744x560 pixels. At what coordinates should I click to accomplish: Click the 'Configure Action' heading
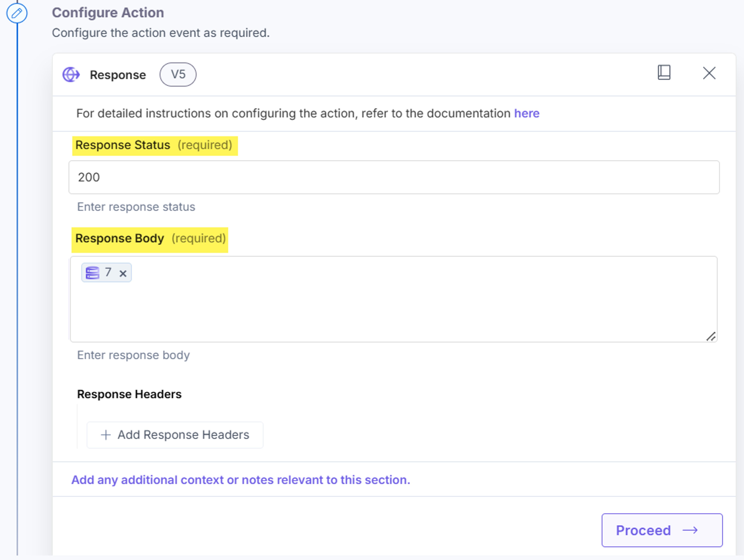108,13
